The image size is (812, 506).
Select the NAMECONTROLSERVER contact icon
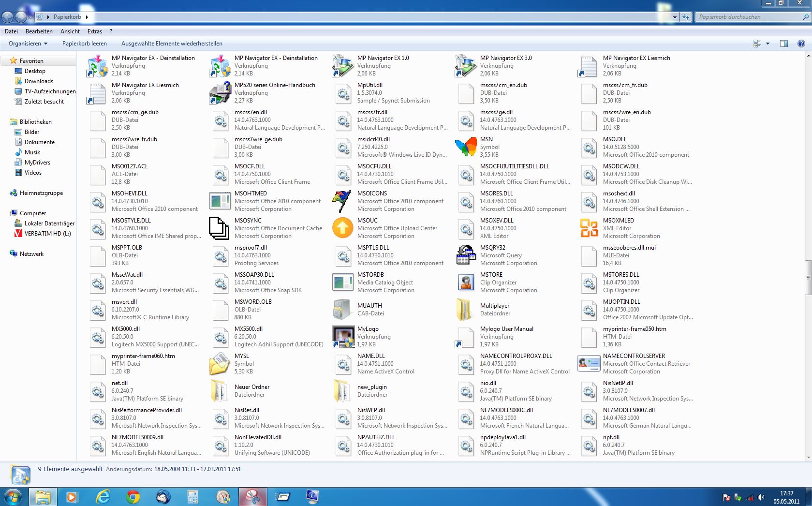tap(589, 364)
